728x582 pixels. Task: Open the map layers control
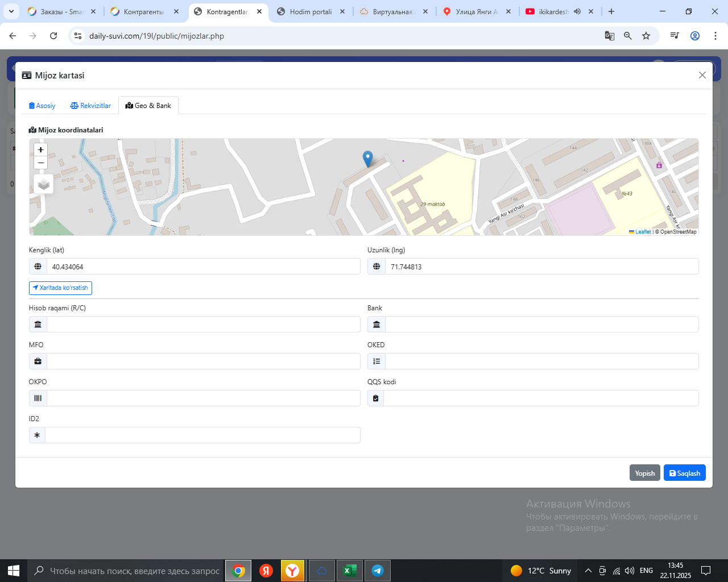click(x=44, y=184)
